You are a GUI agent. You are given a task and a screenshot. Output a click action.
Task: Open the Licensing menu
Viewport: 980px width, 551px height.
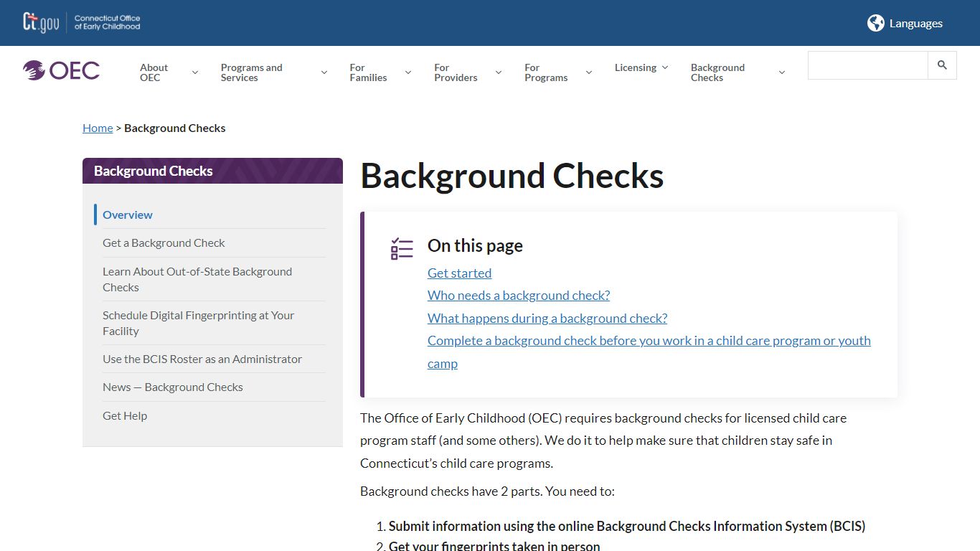click(x=636, y=67)
